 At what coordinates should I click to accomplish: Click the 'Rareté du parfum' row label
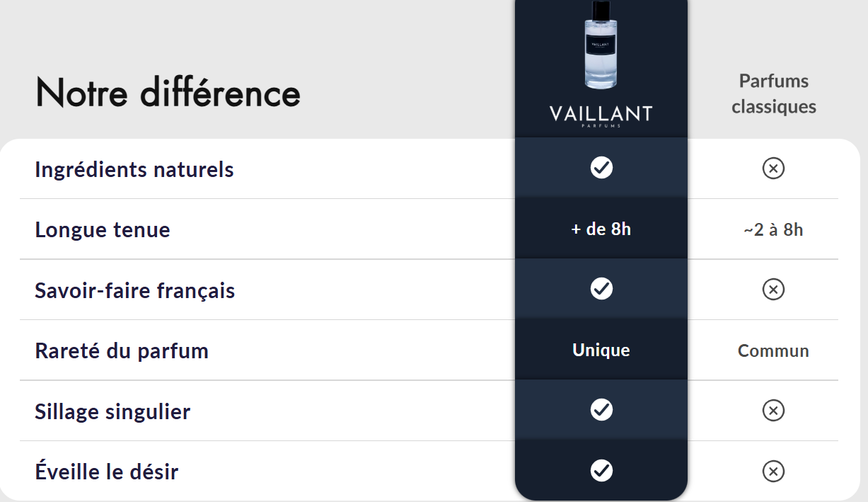(122, 351)
